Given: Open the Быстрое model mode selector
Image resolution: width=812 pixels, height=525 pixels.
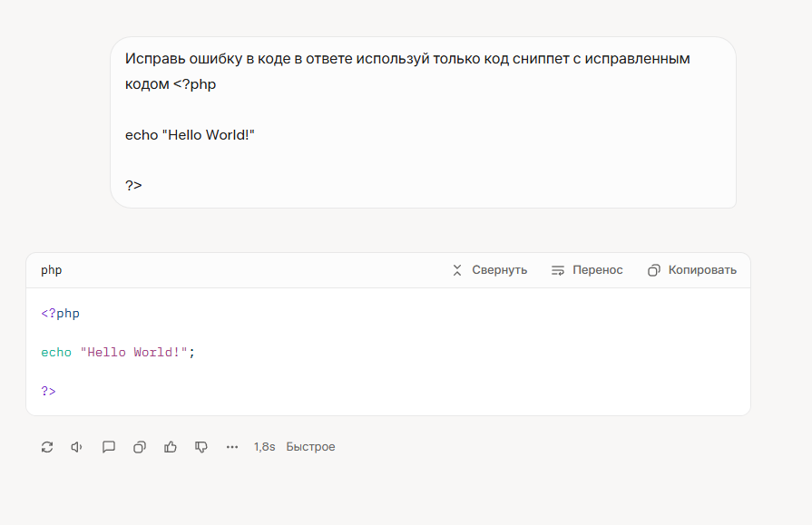Looking at the screenshot, I should (310, 447).
